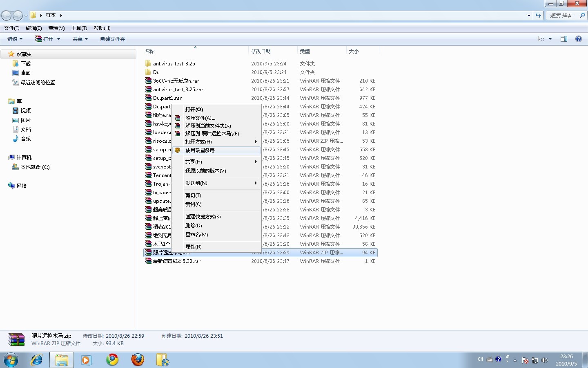Select 最近访问的位置 in the sidebar
This screenshot has width=588, height=368.
38,83
